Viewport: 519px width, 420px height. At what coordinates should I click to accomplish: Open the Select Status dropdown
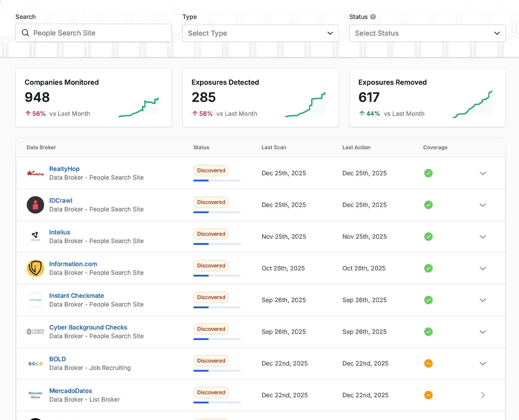point(427,33)
